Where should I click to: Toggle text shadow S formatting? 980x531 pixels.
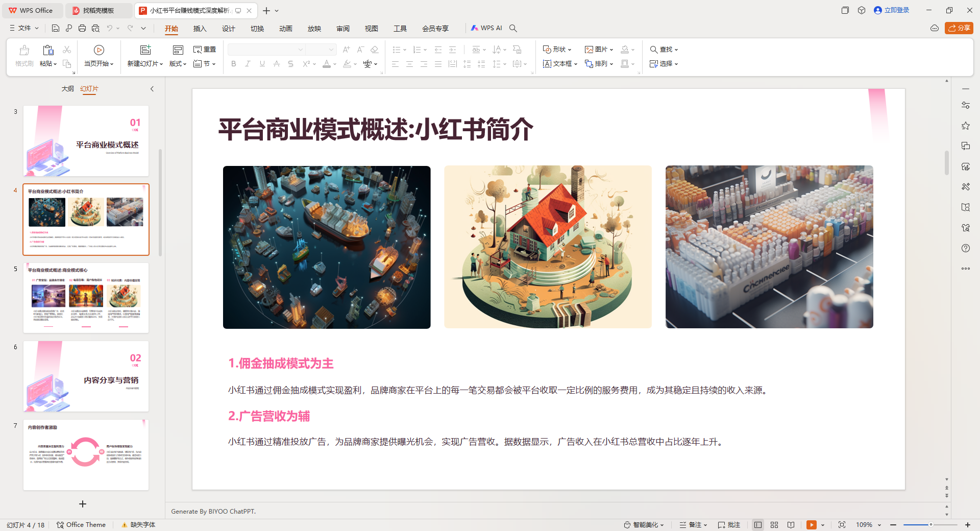(290, 64)
